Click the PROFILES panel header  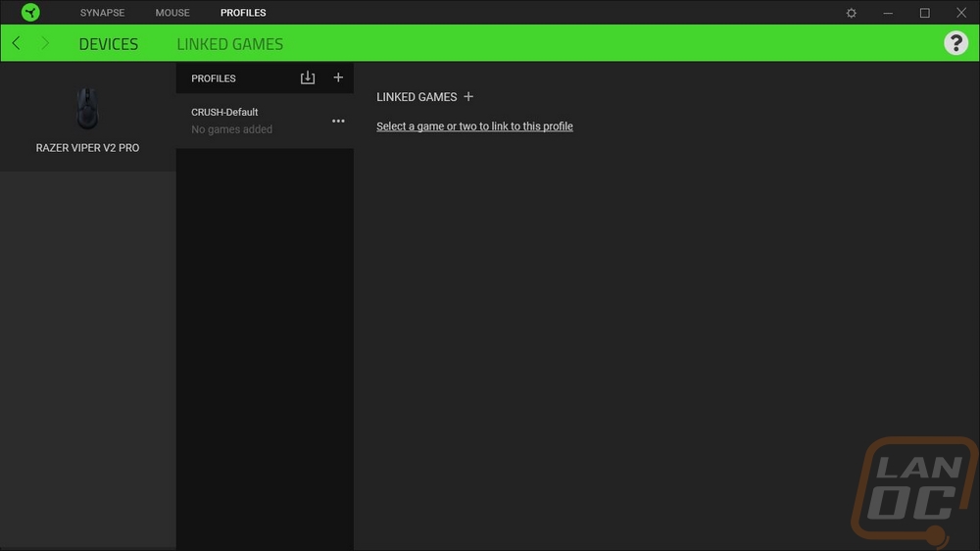(213, 78)
